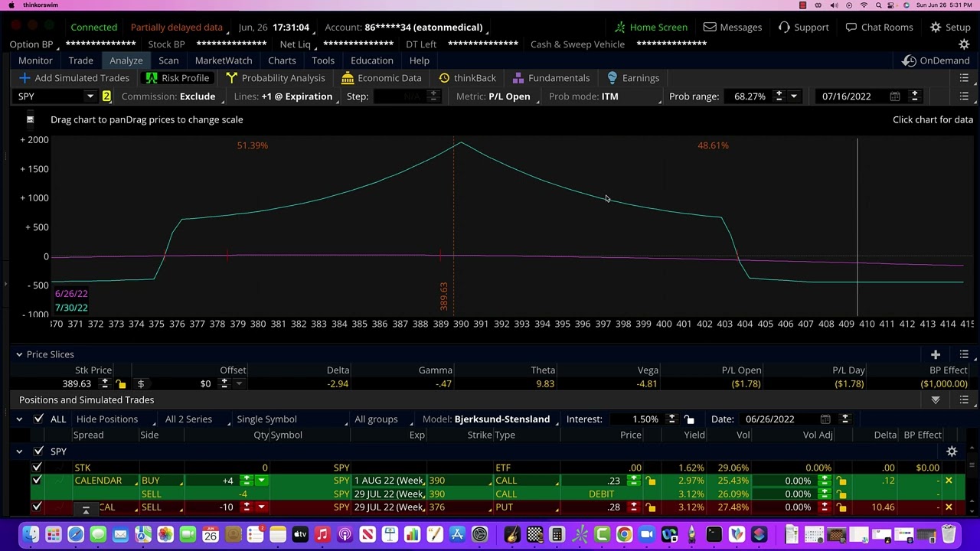Toggle the STK row checkbox
This screenshot has width=980, height=551.
[x=37, y=468]
